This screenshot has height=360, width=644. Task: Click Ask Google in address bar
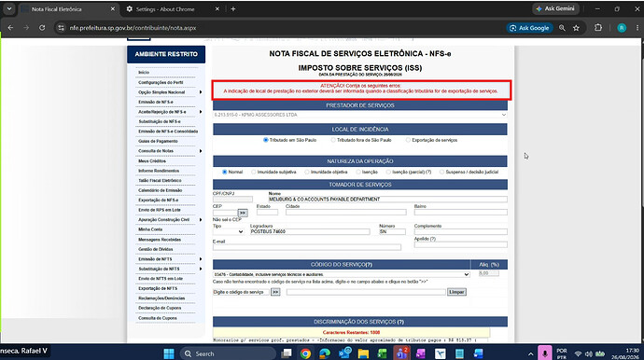pyautogui.click(x=529, y=28)
